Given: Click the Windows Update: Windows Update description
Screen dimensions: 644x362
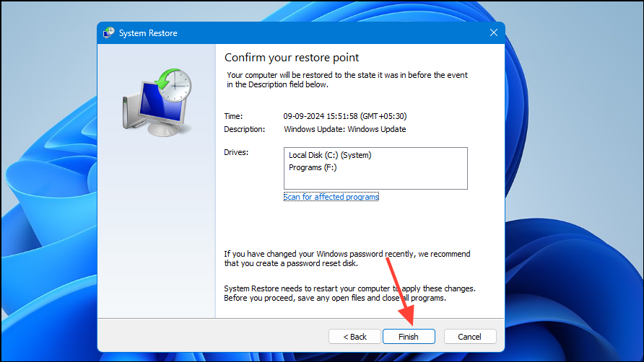Looking at the screenshot, I should coord(345,129).
